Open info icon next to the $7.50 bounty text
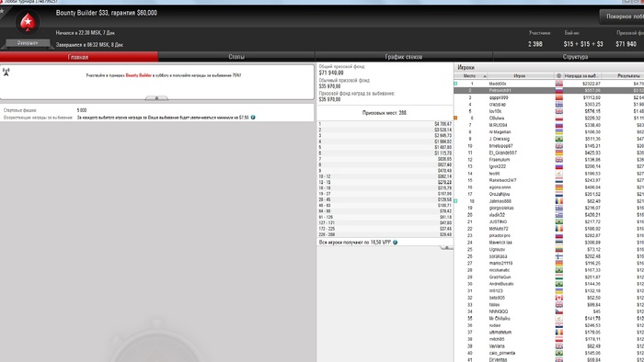Viewport: 644px width, 362px height. 253,118
